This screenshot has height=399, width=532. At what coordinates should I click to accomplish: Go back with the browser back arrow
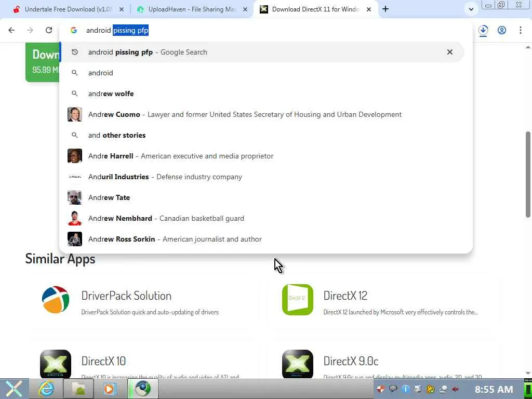tap(11, 30)
